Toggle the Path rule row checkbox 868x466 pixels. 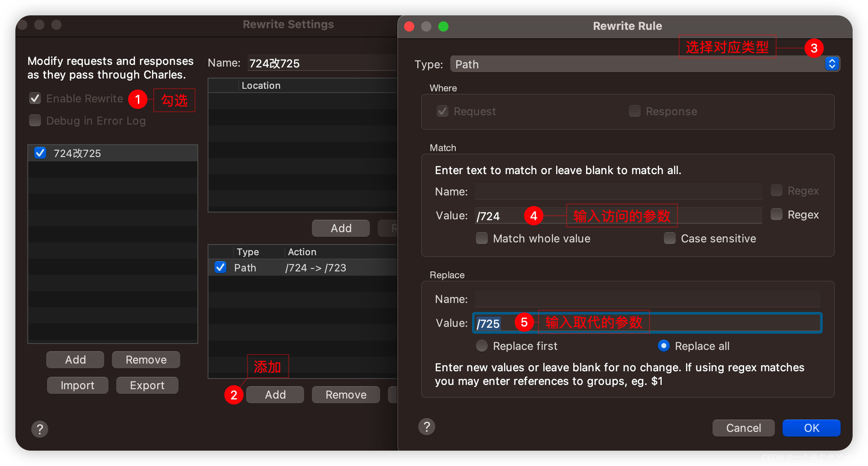220,268
